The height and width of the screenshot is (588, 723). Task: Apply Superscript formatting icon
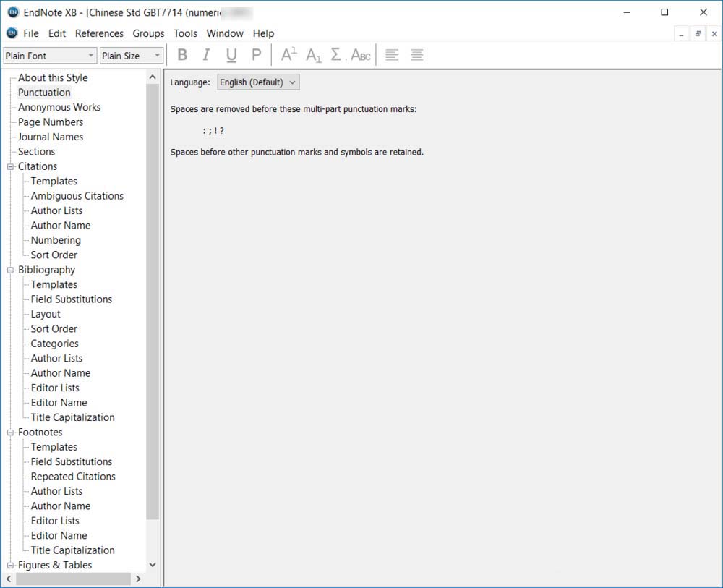[x=288, y=55]
